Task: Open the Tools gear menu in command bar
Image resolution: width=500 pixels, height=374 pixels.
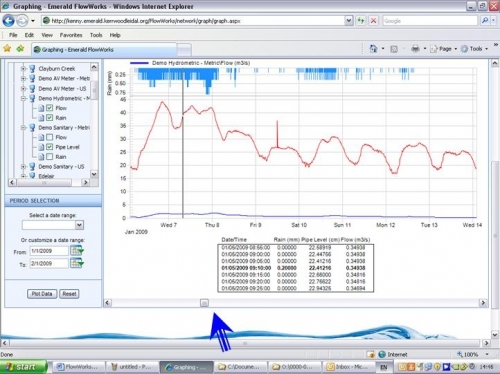Action: 474,49
